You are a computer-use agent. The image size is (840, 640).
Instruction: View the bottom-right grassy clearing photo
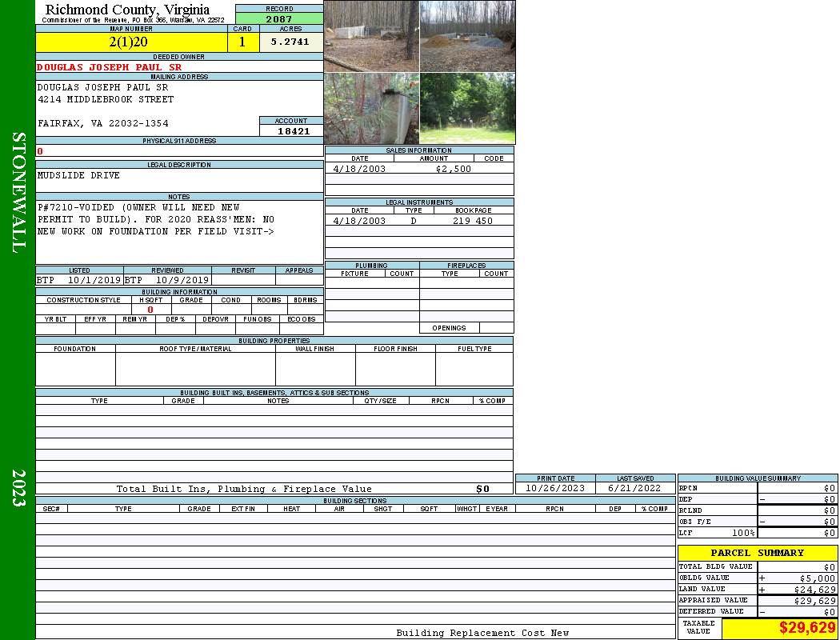coord(468,108)
